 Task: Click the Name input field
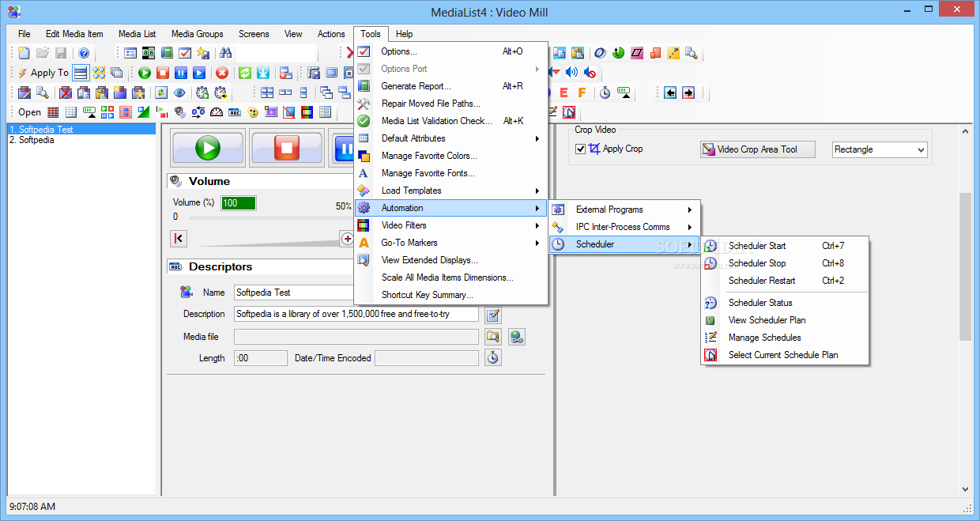tap(294, 293)
